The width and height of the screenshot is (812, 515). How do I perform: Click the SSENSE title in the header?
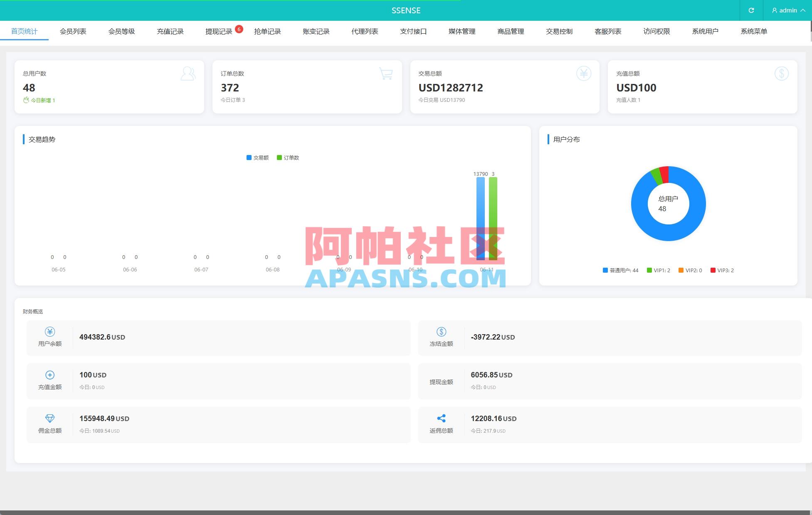pos(406,10)
